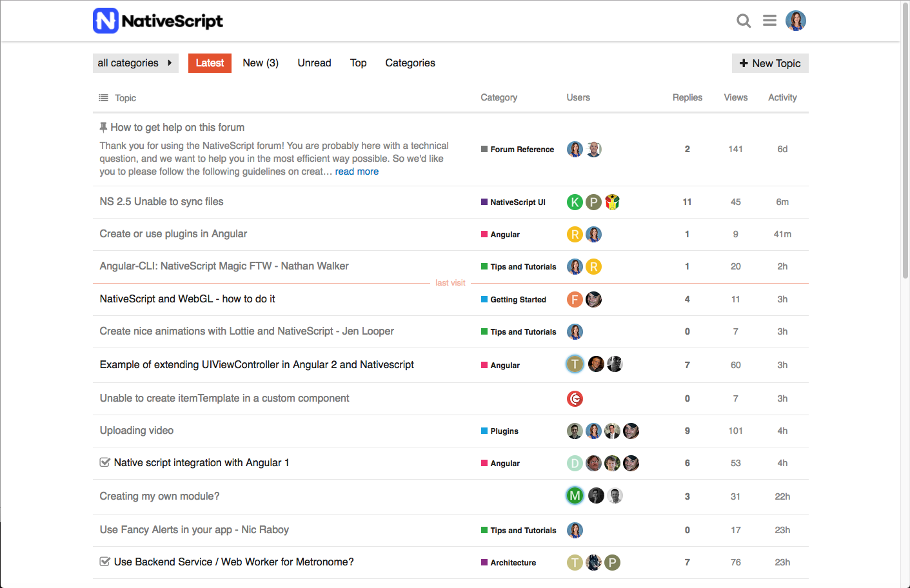Switch to Top tab
This screenshot has width=910, height=588.
coord(358,63)
